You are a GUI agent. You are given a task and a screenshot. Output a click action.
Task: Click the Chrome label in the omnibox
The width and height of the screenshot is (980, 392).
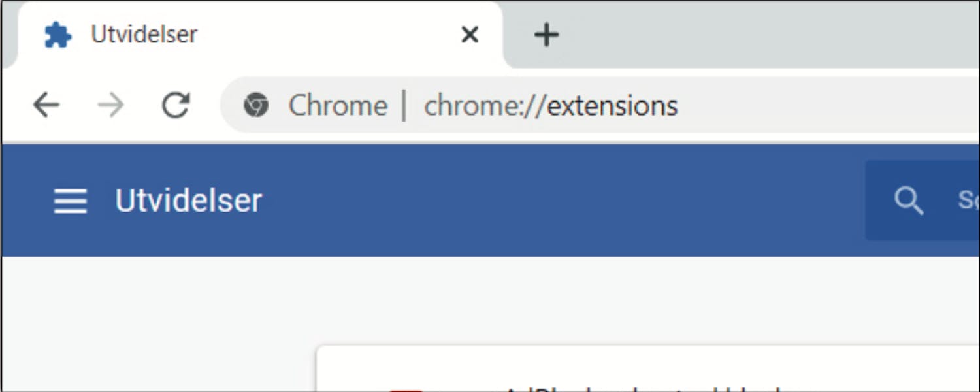[x=338, y=105]
